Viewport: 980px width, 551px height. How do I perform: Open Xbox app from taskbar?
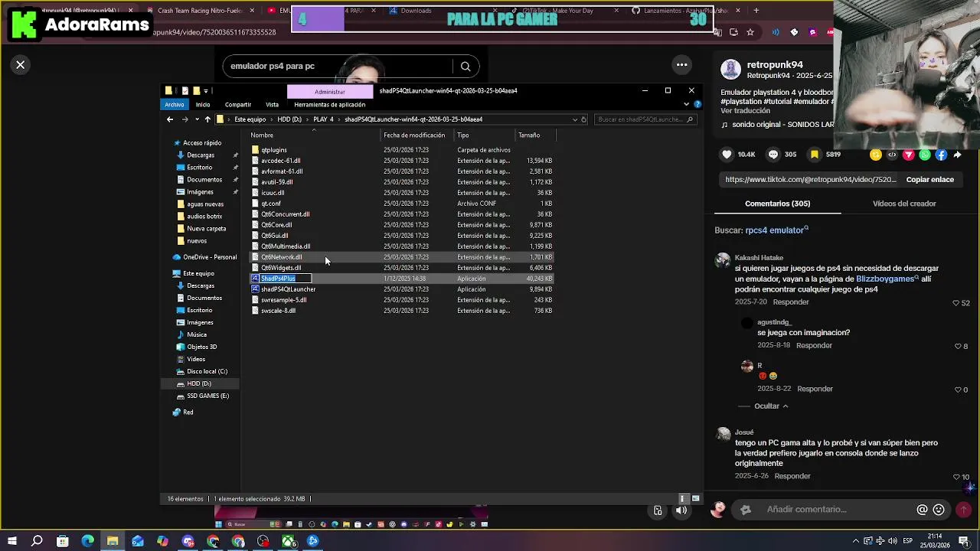tap(288, 541)
